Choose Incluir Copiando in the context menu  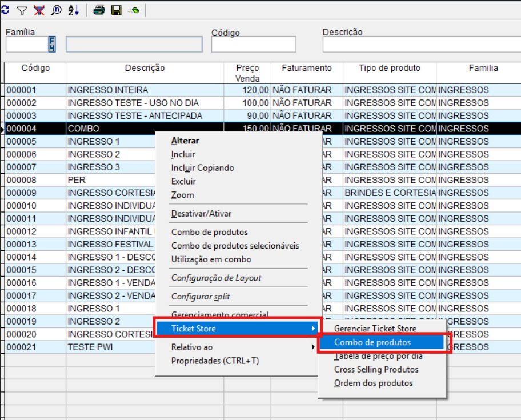pyautogui.click(x=202, y=168)
